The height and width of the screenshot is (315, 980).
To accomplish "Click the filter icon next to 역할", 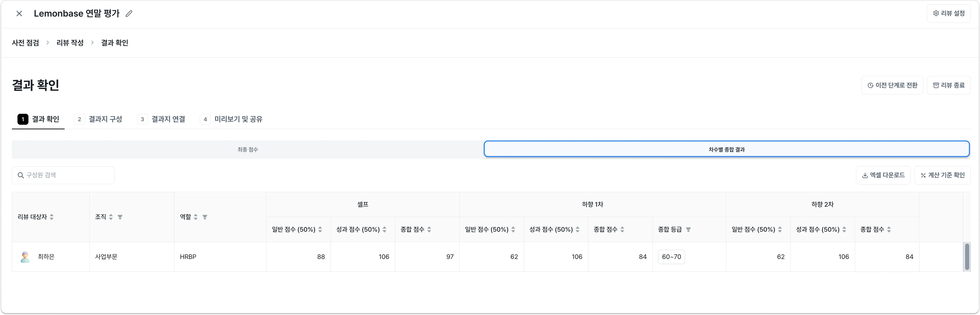I will click(205, 217).
